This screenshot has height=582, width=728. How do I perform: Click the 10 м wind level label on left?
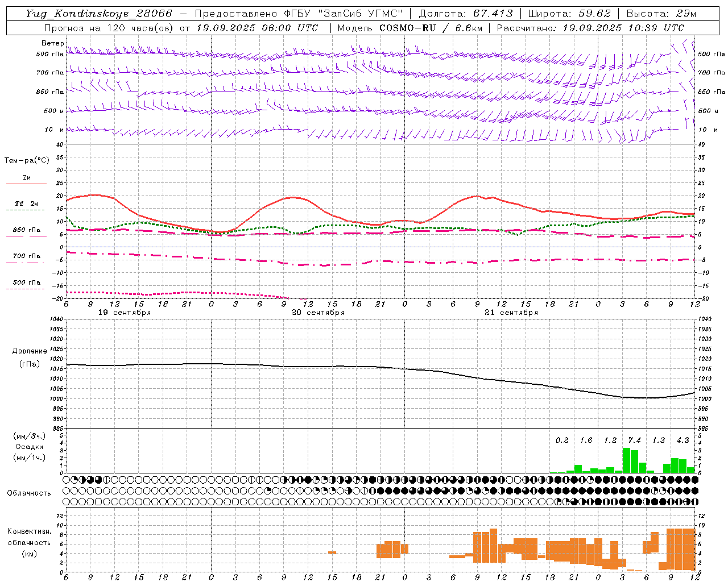pyautogui.click(x=54, y=130)
